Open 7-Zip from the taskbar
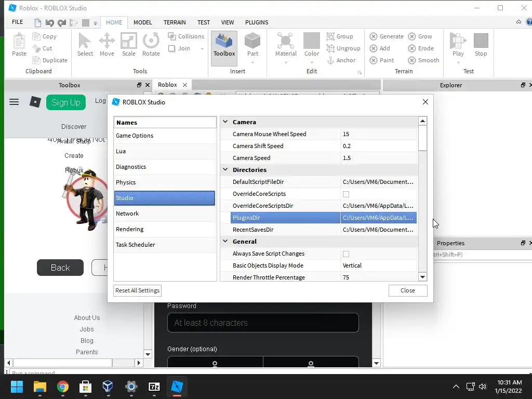Image resolution: width=532 pixels, height=399 pixels. pyautogui.click(x=154, y=387)
